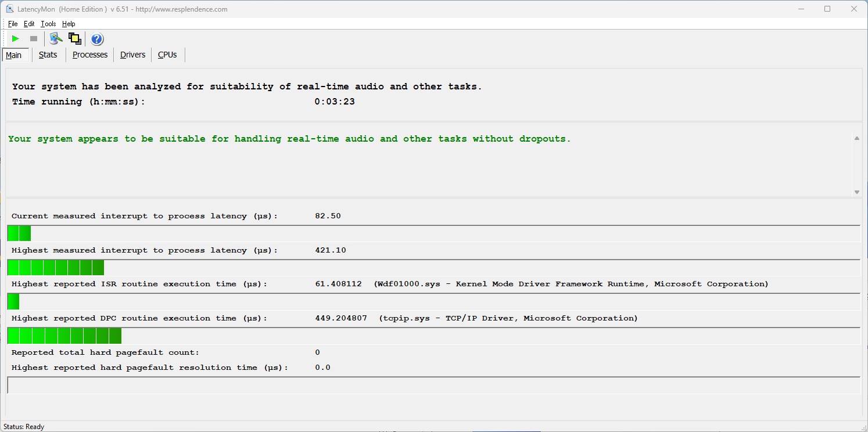The height and width of the screenshot is (432, 868).
Task: Open the Tools menu
Action: click(48, 24)
